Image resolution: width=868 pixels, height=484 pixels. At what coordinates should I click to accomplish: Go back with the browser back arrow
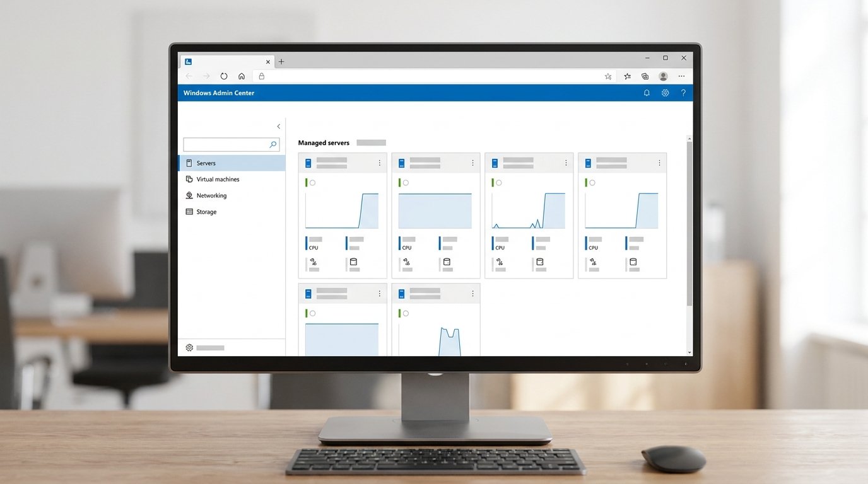pyautogui.click(x=189, y=76)
